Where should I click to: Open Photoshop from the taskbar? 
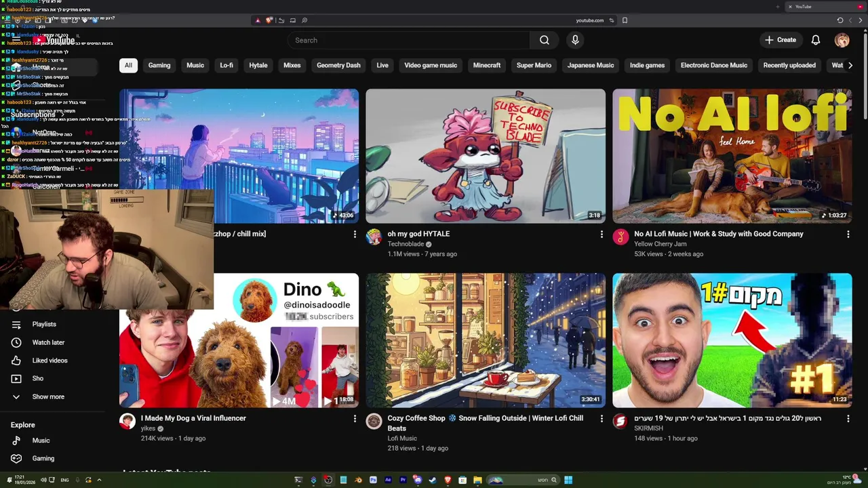373,480
